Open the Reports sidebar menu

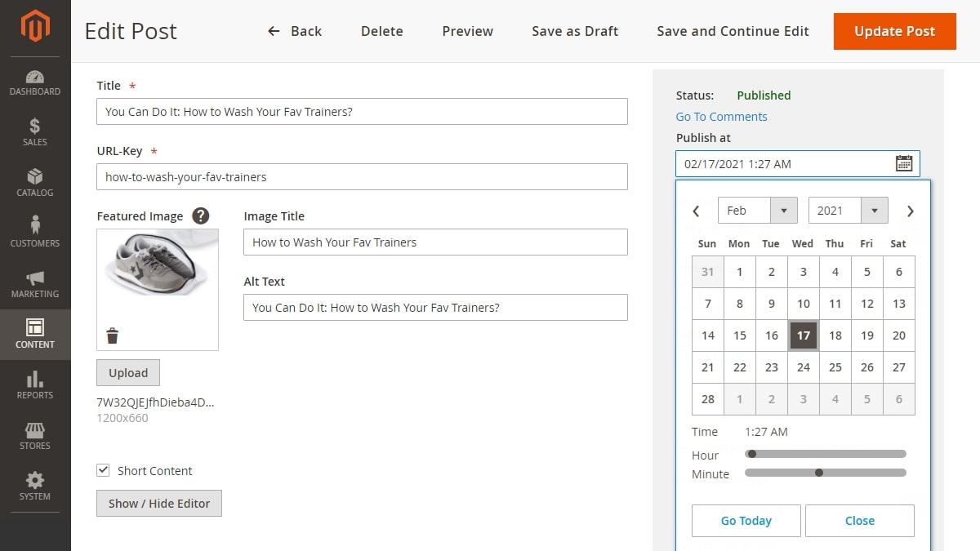[x=35, y=385]
